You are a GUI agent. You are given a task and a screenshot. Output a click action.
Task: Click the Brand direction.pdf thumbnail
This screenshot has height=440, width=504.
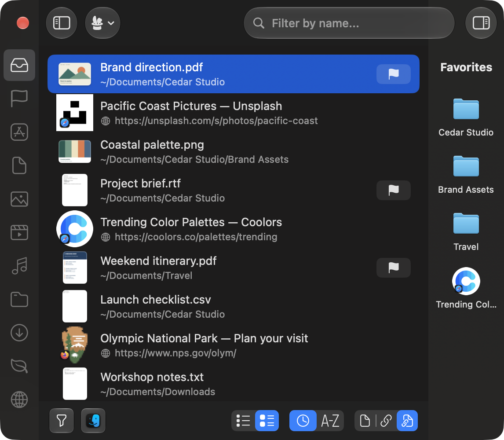click(75, 74)
